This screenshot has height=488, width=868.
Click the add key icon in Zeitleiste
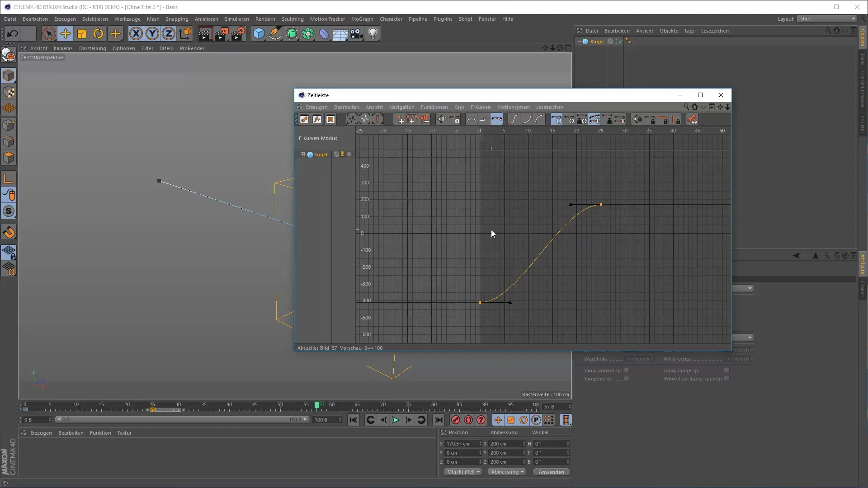(x=400, y=119)
